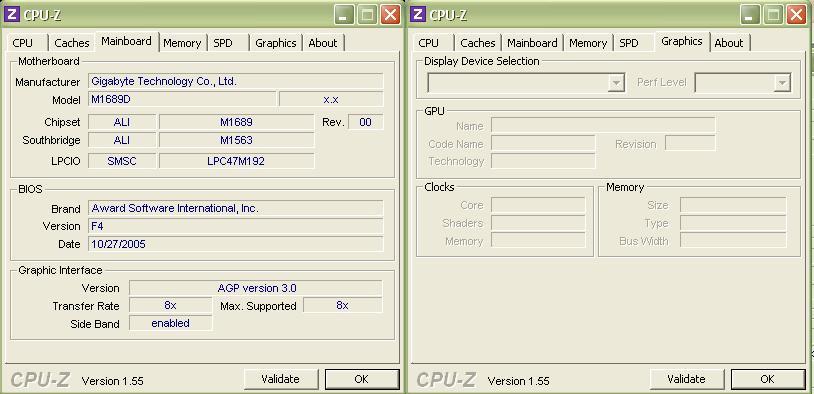
Task: Click the LPCIO vendor field SMSC
Action: pos(122,161)
